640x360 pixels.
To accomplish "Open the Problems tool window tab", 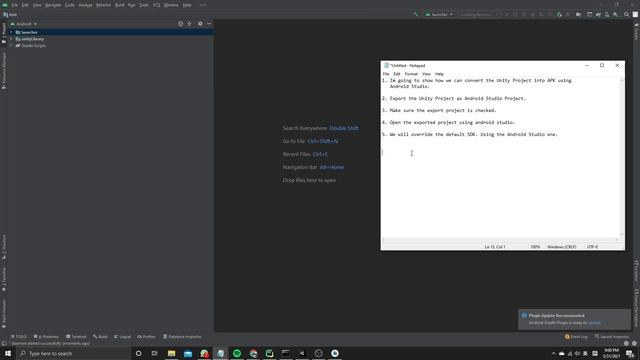I will coord(46,337).
